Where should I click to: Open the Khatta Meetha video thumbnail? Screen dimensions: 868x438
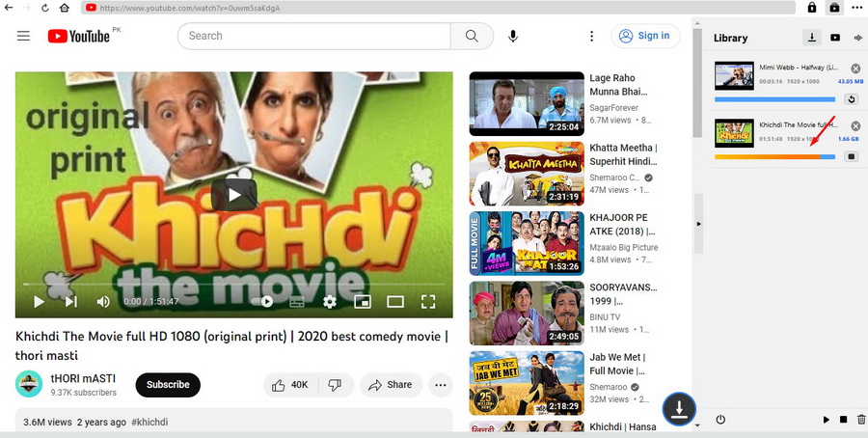tap(527, 174)
